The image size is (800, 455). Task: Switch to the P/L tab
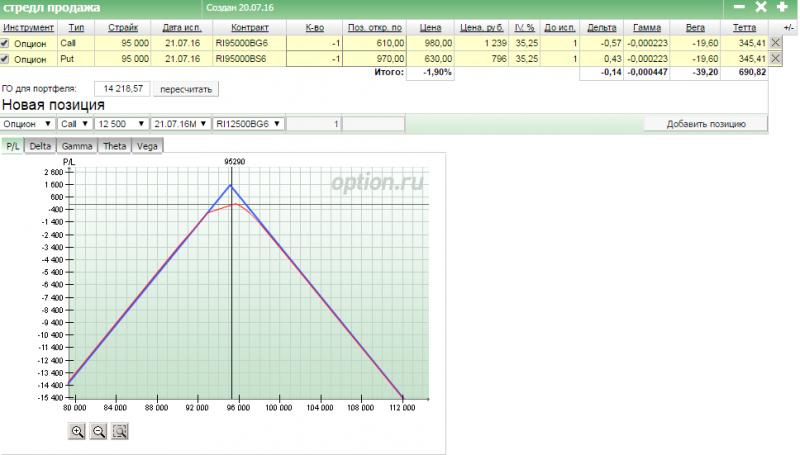pos(12,146)
